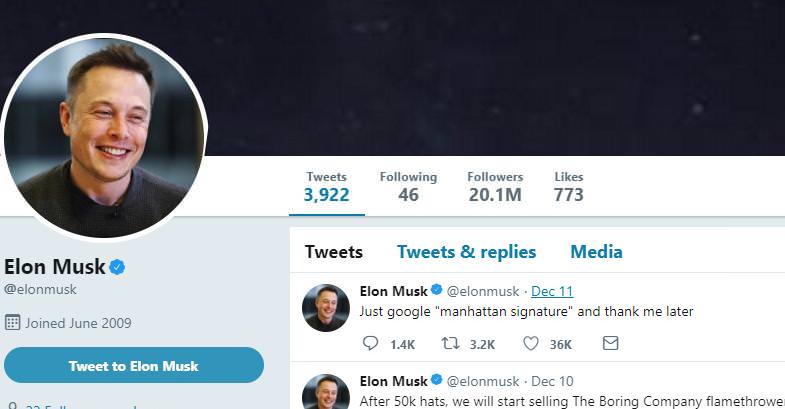Open the Dec 11 timestamp link

tap(552, 291)
